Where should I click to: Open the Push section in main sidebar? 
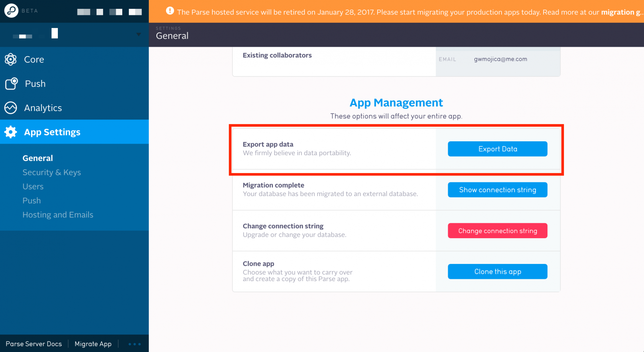pyautogui.click(x=74, y=83)
